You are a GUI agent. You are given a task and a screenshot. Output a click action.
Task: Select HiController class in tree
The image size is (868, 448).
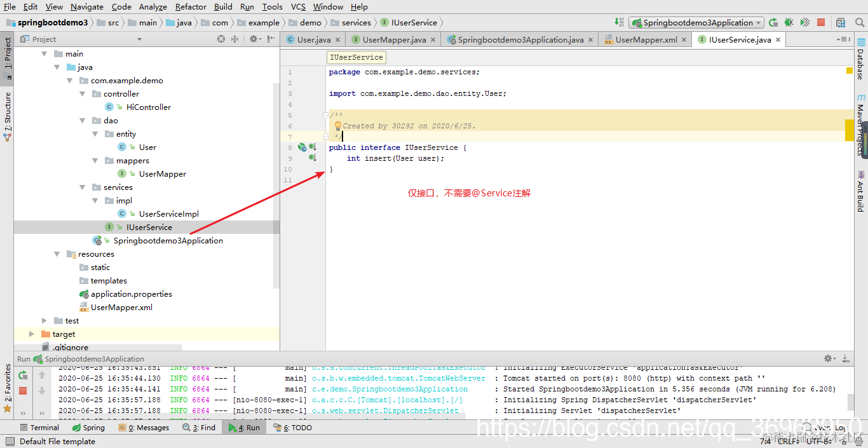148,107
